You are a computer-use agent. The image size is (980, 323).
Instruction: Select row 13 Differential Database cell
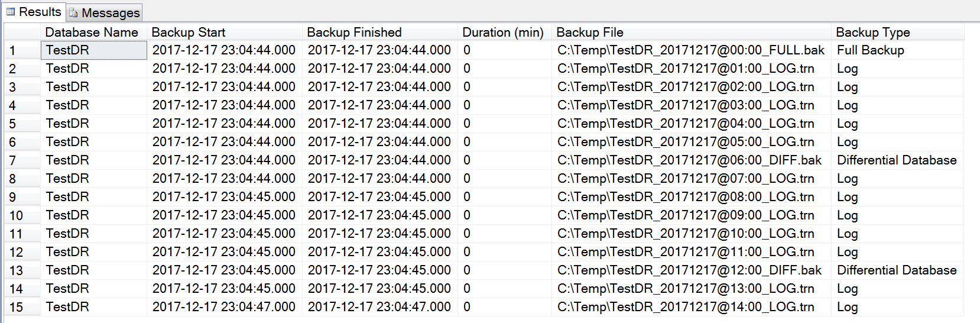(897, 270)
